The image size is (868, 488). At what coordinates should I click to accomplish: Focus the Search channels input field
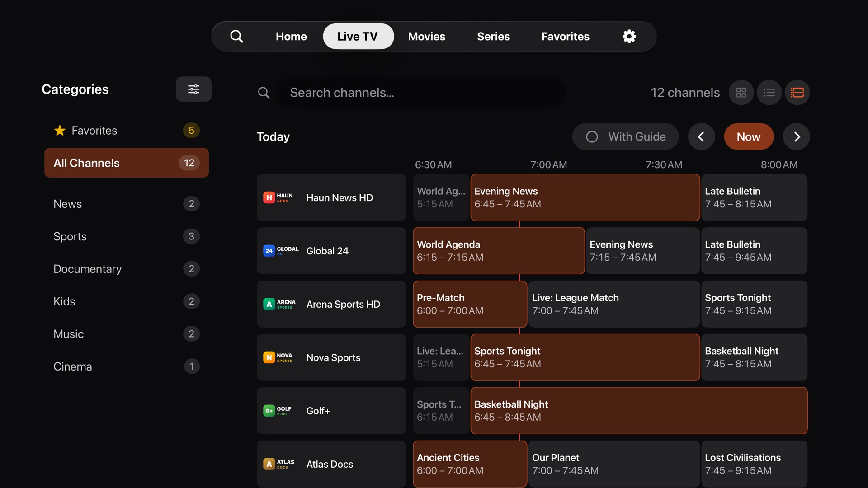pos(421,93)
